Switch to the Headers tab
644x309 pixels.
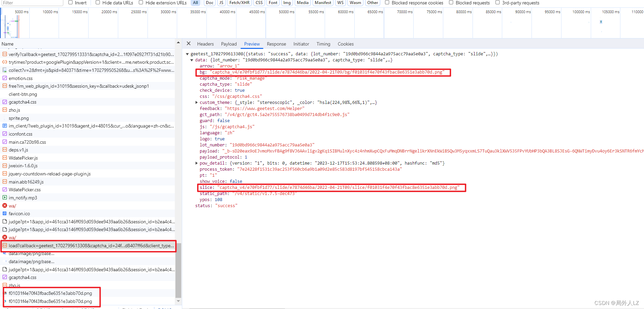(x=205, y=44)
